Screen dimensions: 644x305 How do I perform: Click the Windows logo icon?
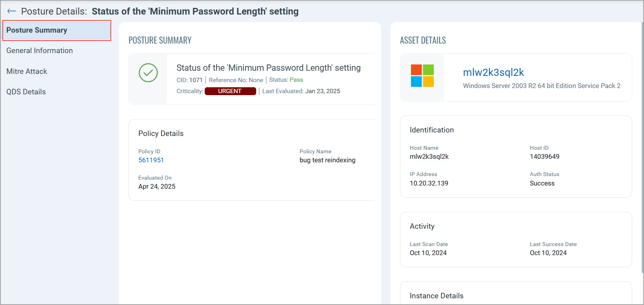pos(422,76)
